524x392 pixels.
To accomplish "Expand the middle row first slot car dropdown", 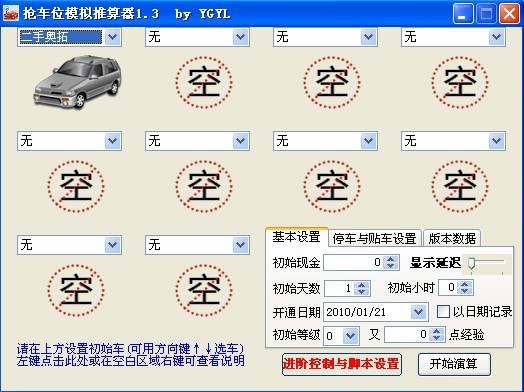I will [112, 141].
